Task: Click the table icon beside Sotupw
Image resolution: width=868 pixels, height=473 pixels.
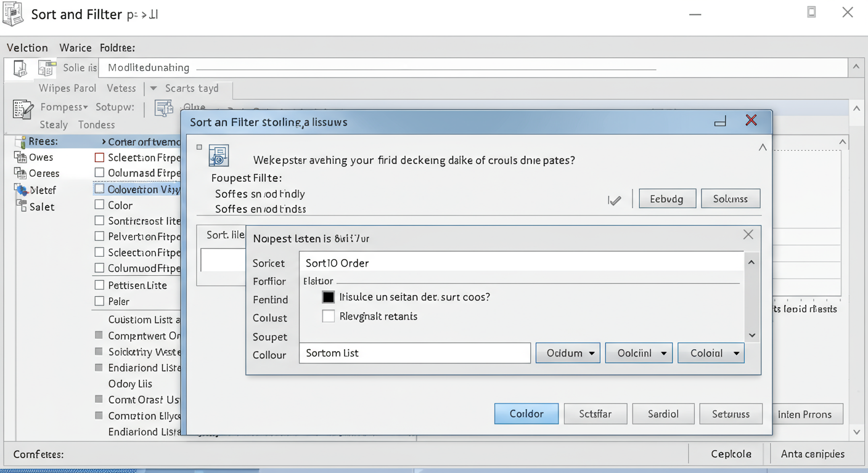Action: click(x=163, y=108)
